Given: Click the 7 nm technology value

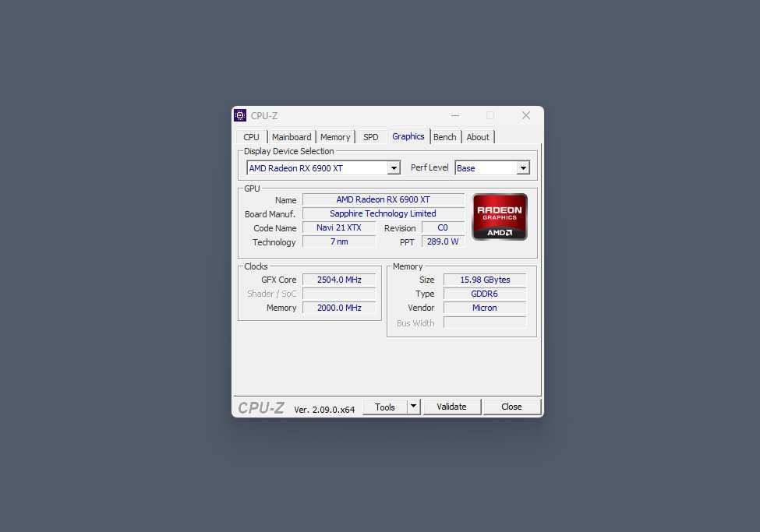Looking at the screenshot, I should tap(339, 241).
